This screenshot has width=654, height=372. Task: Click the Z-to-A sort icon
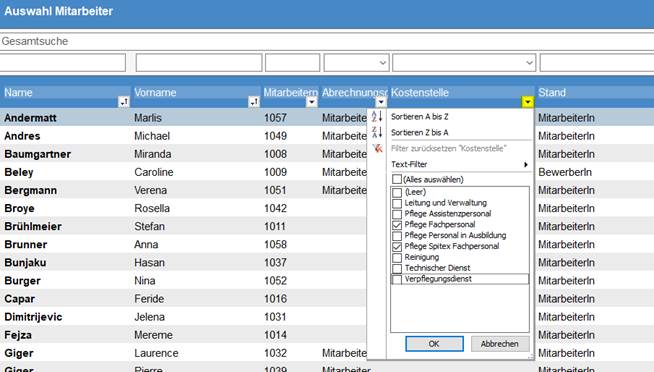377,132
